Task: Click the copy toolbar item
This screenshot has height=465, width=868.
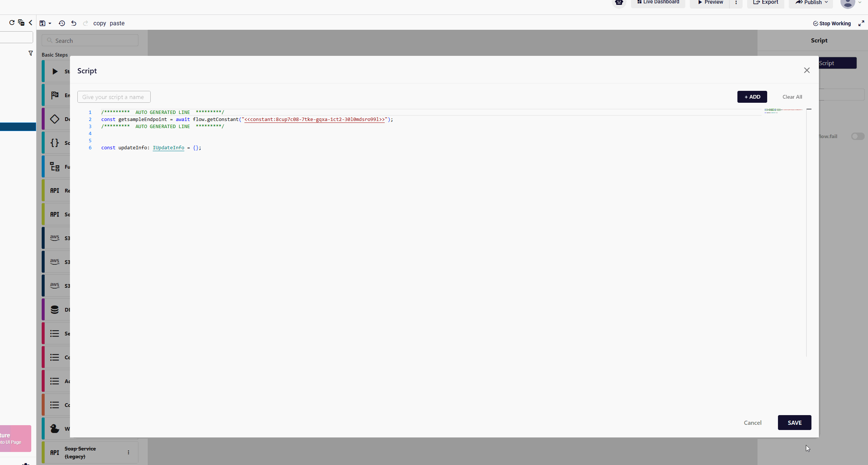Action: point(99,23)
